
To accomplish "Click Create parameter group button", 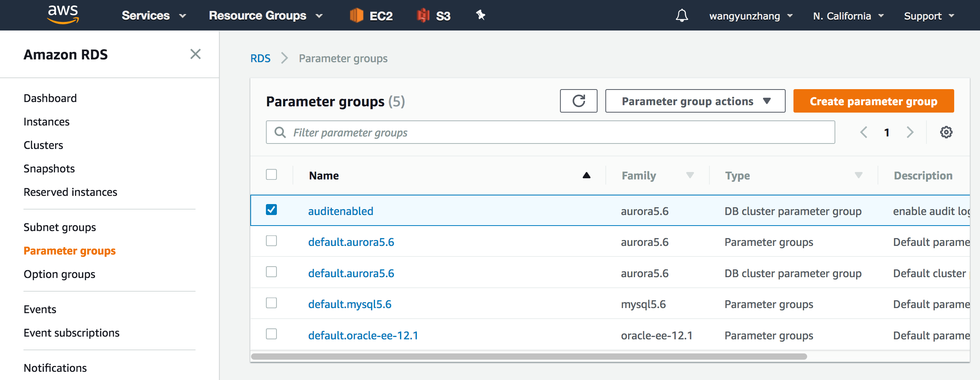I will (x=874, y=101).
